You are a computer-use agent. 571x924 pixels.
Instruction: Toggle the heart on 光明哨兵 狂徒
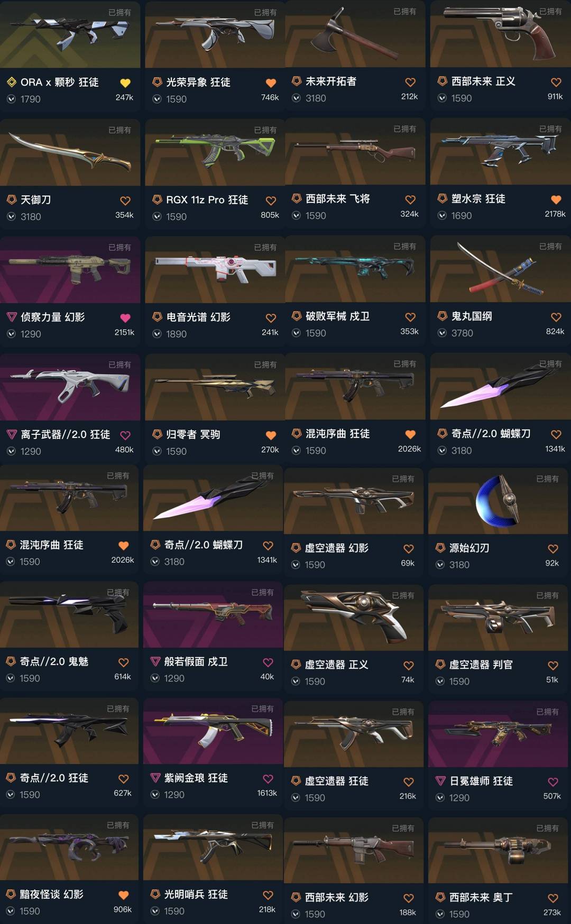click(x=268, y=895)
